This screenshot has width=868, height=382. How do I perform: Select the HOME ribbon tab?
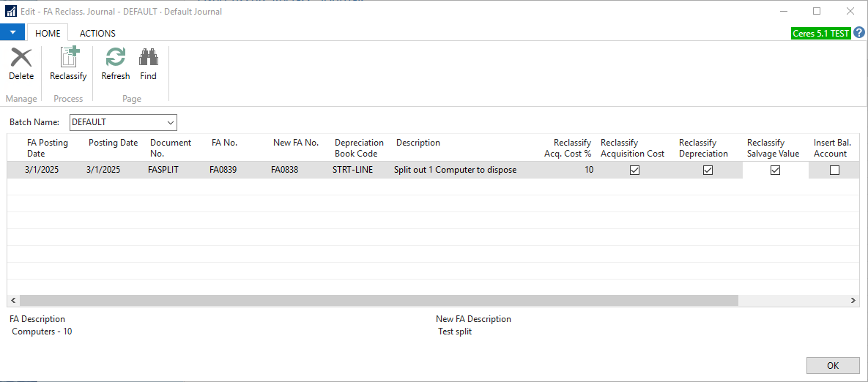[48, 33]
